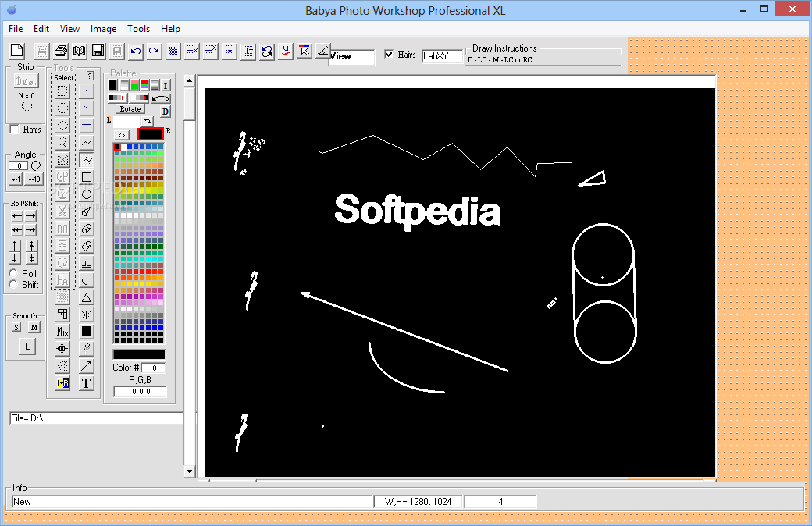Click the +-10 angle button
This screenshot has width=812, height=526.
coord(34,179)
